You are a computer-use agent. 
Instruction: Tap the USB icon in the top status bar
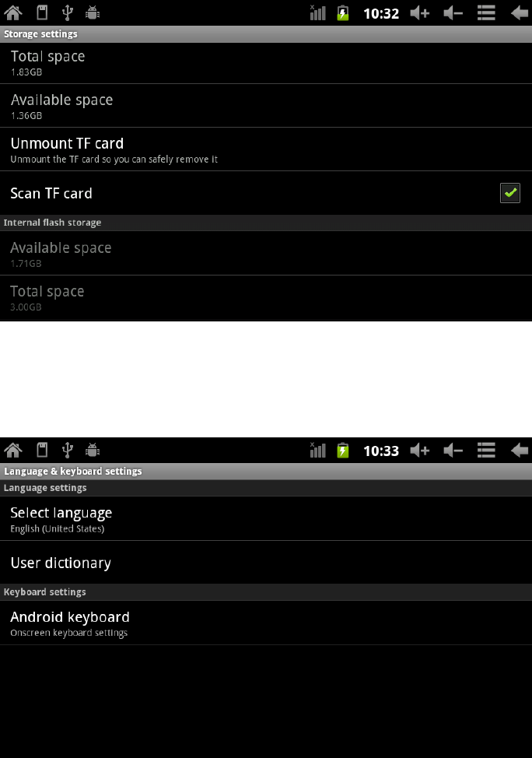point(68,12)
